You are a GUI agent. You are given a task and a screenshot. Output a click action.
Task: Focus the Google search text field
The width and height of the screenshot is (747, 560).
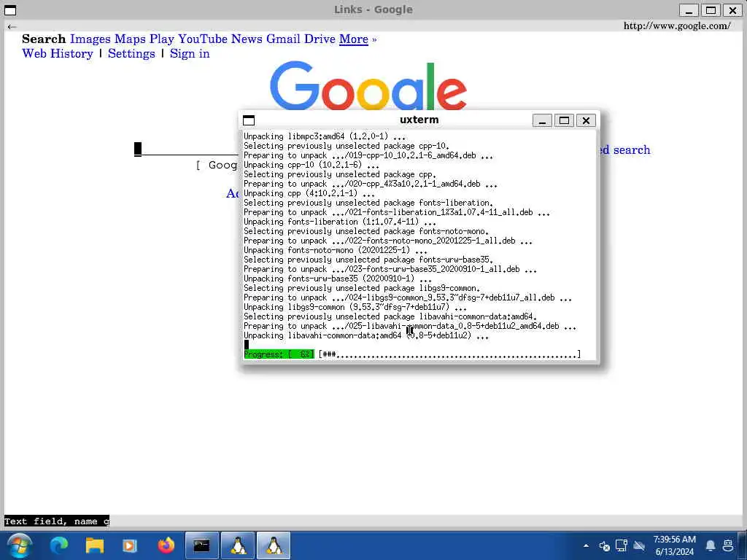(187, 149)
